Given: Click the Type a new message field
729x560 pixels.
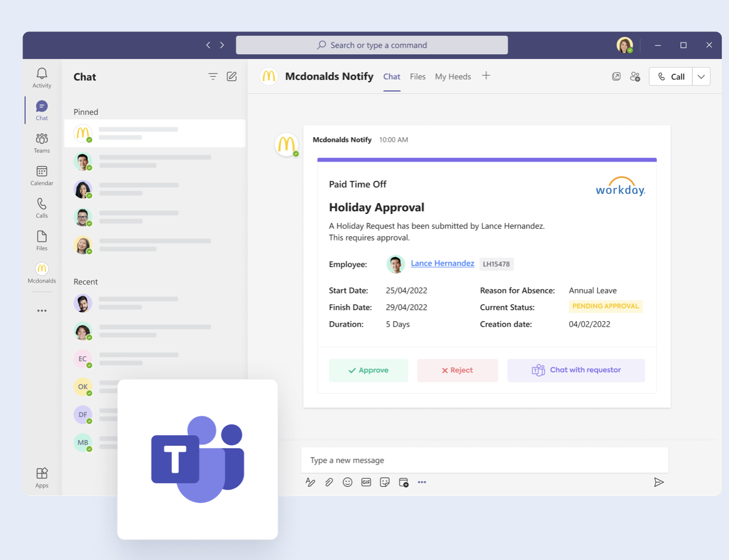Looking at the screenshot, I should click(x=484, y=460).
